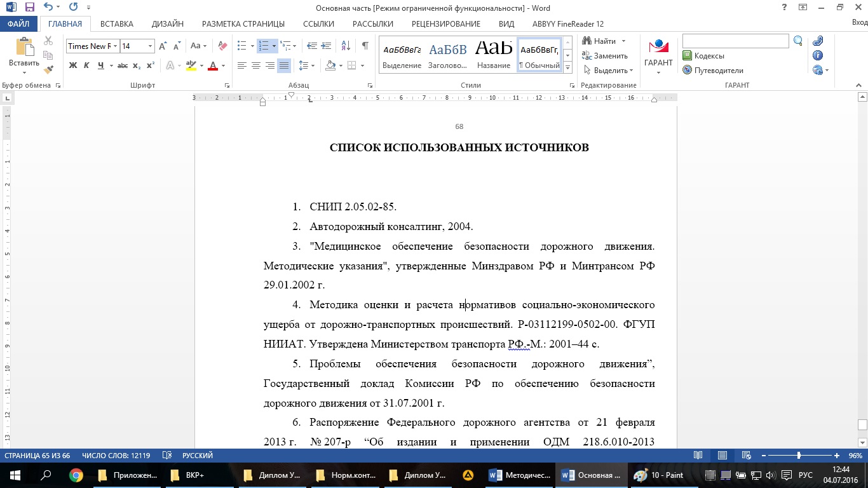
Task: Apply the subscript x₂ formatting
Action: pyautogui.click(x=137, y=65)
